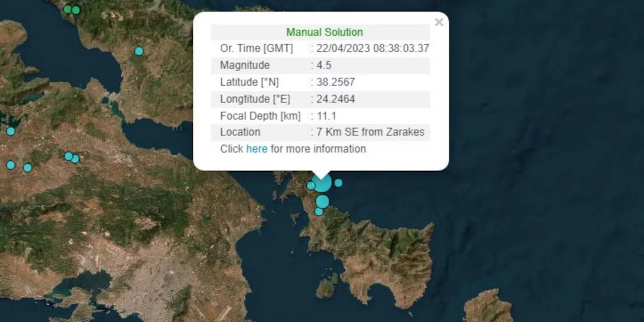
Task: Select the medium cyan marker directly below the largest marker
Action: pos(322,202)
